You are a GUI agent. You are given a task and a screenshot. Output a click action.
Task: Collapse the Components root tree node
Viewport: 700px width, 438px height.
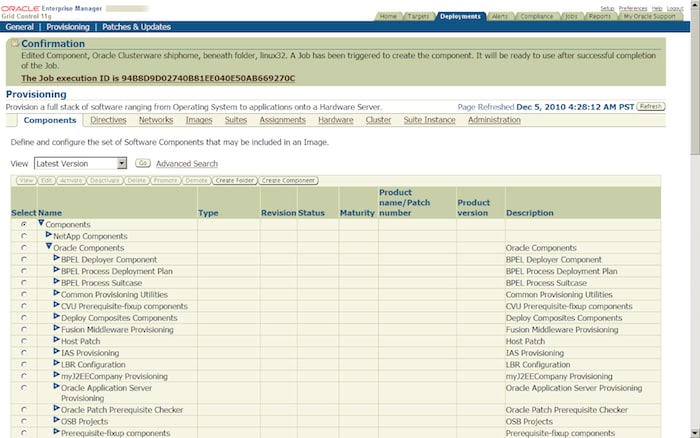click(41, 222)
